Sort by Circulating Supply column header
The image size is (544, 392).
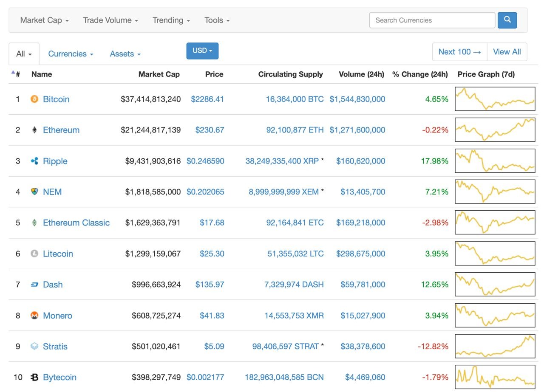coord(291,74)
